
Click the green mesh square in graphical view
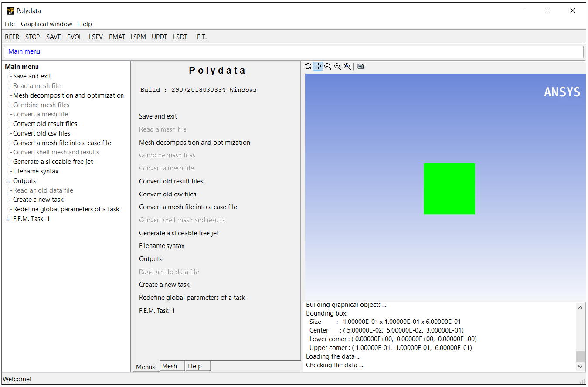pyautogui.click(x=449, y=189)
